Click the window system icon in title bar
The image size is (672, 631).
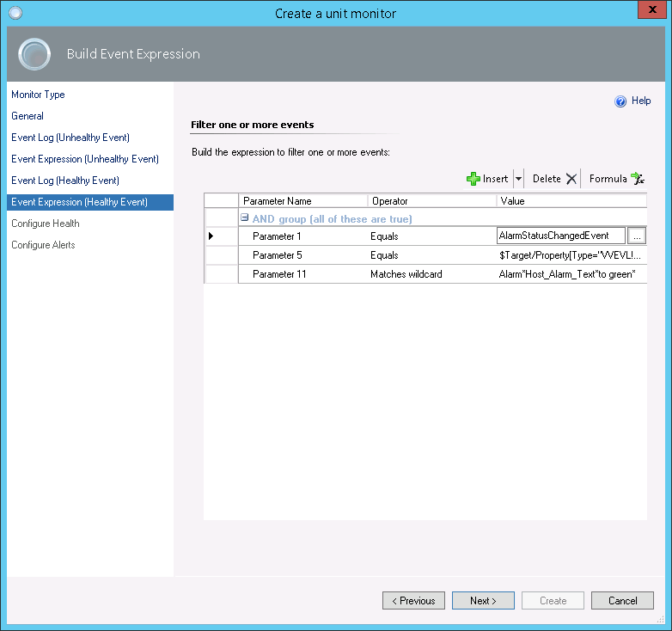[x=15, y=13]
